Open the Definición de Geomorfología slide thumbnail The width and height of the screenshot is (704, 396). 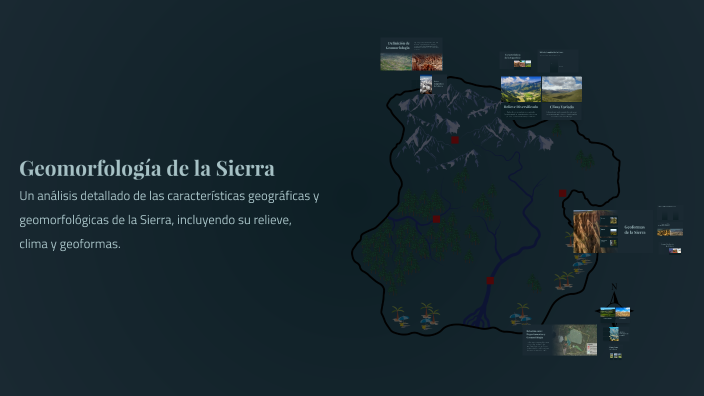[x=411, y=54]
